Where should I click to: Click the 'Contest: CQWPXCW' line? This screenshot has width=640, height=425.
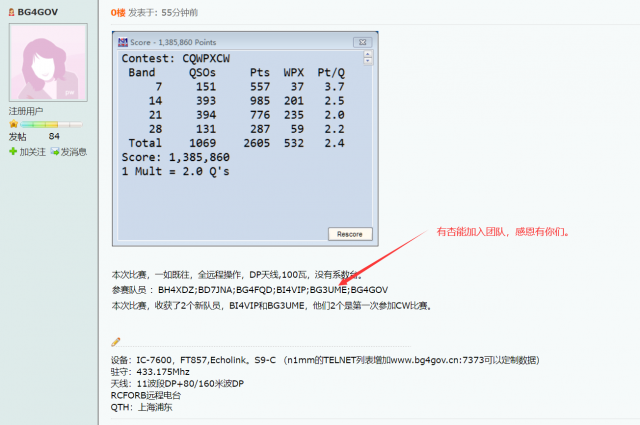point(176,58)
